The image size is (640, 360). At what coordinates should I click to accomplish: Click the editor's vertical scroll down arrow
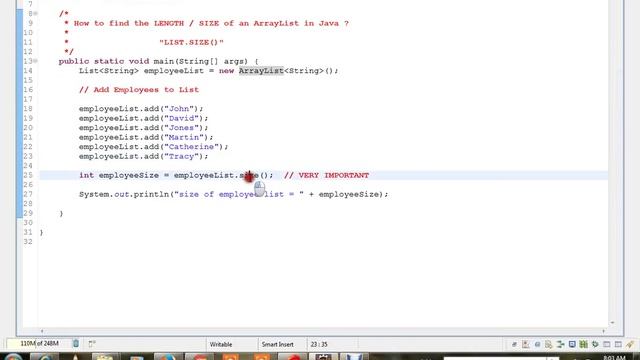612,323
